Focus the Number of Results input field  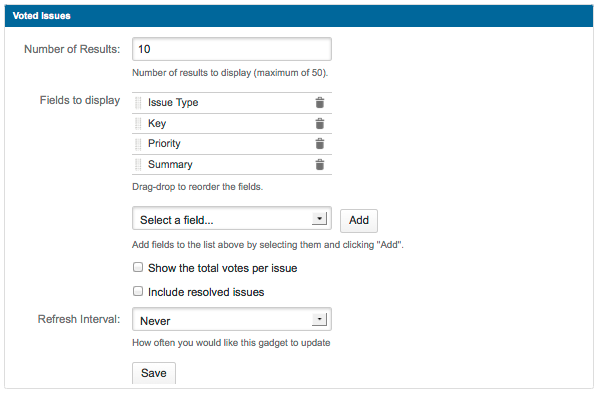point(231,49)
